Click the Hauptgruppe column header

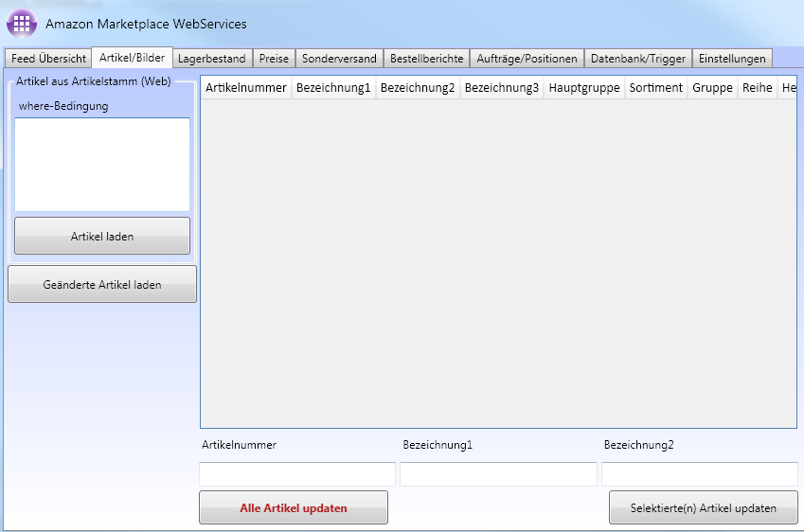584,88
